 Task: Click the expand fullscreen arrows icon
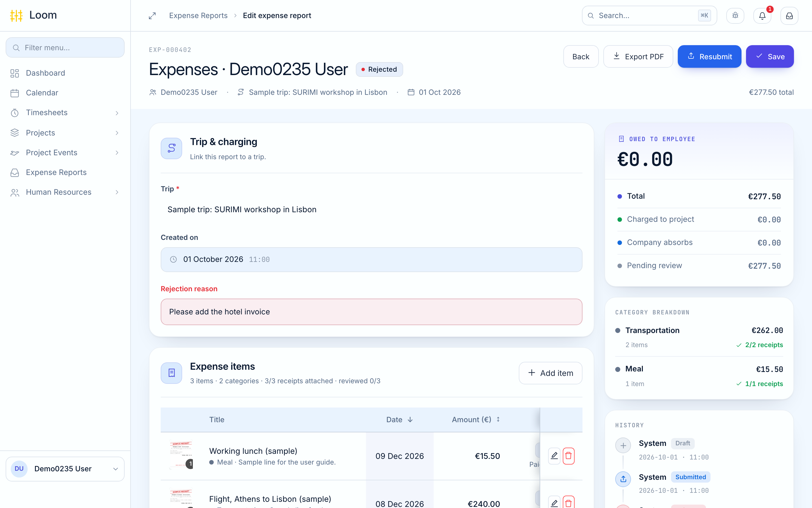(152, 16)
